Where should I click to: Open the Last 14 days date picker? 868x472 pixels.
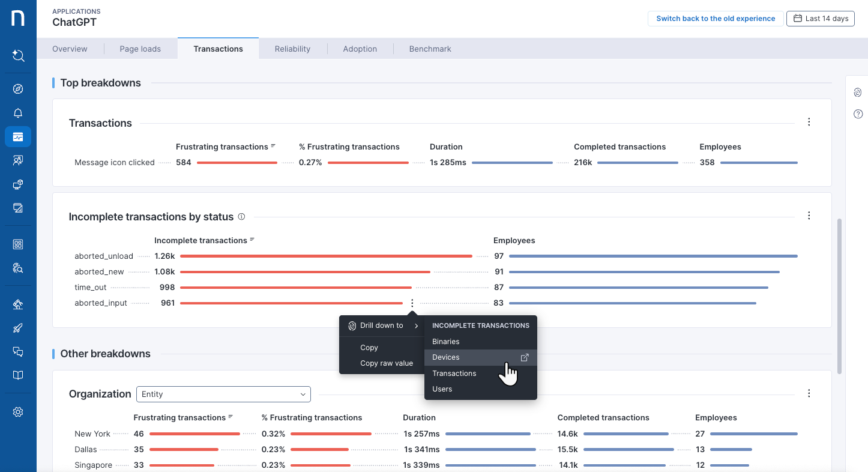click(x=821, y=19)
